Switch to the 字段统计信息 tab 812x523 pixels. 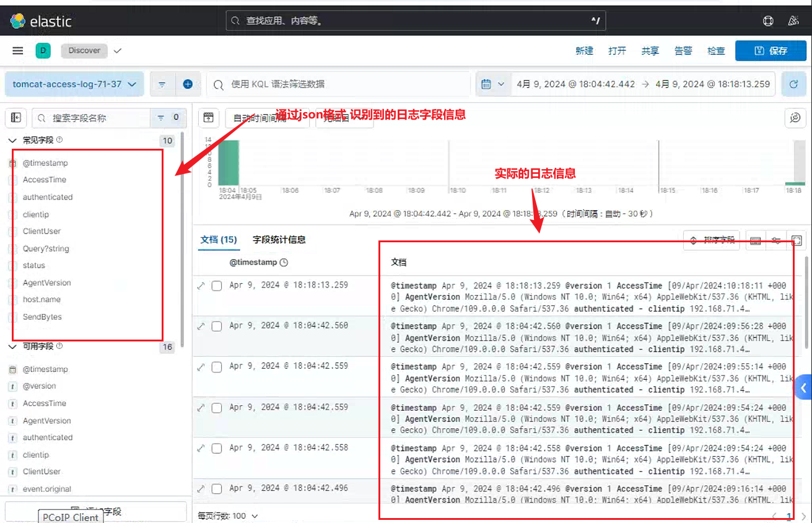tap(279, 240)
